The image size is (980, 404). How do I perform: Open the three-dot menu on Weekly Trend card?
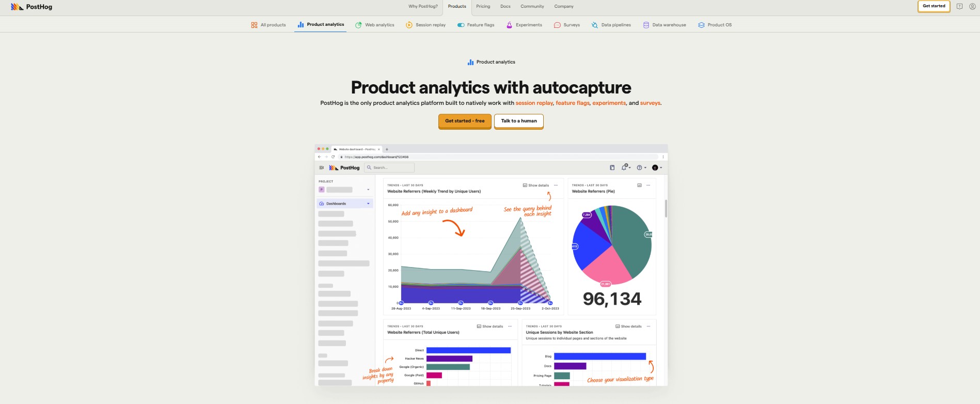pyautogui.click(x=556, y=185)
